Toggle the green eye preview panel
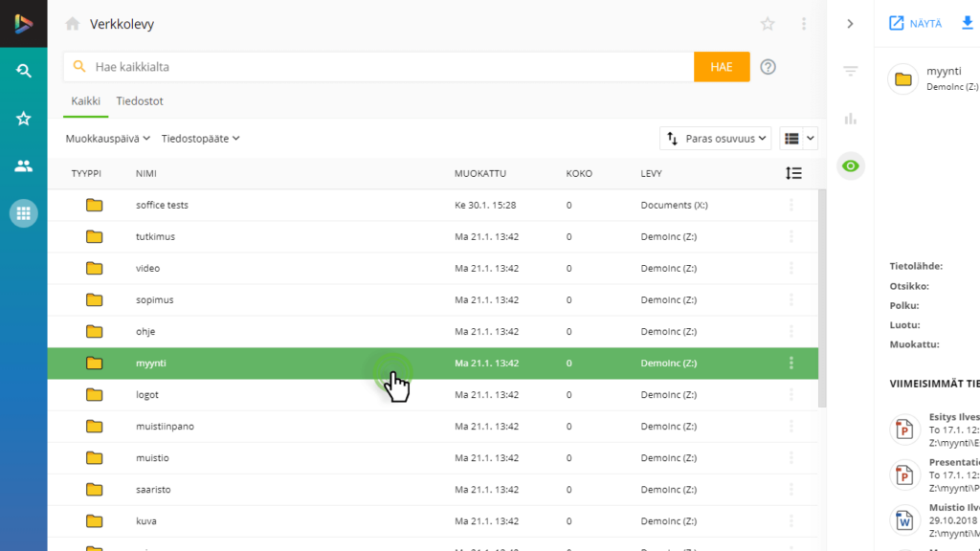Viewport: 980px width, 551px height. (850, 166)
